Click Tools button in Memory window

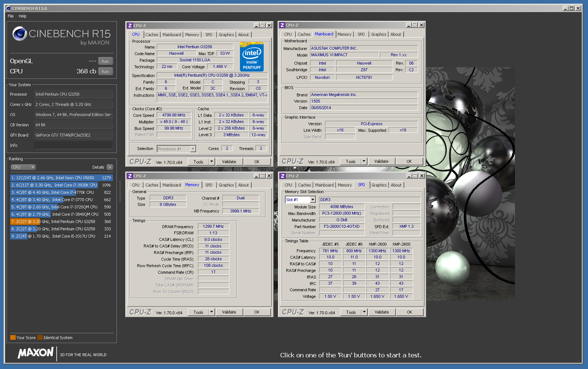[x=198, y=312]
